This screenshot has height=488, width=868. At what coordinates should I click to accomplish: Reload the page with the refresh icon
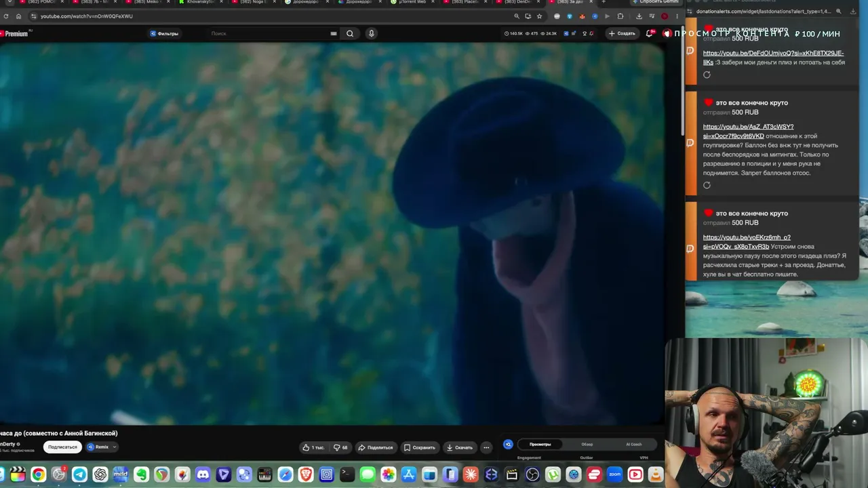(x=6, y=16)
